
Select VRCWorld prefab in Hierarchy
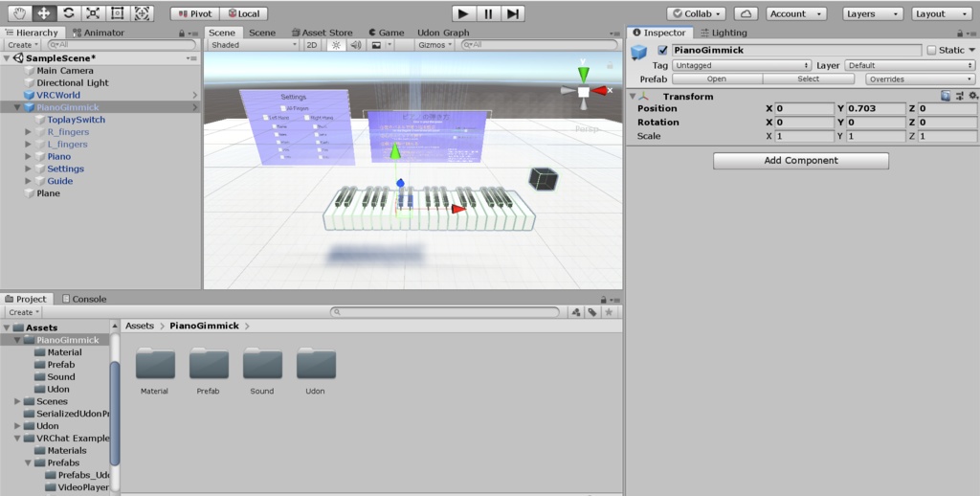pyautogui.click(x=58, y=95)
